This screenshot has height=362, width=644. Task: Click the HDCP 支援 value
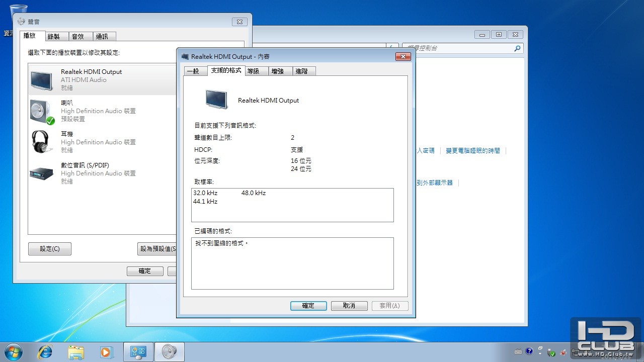297,150
